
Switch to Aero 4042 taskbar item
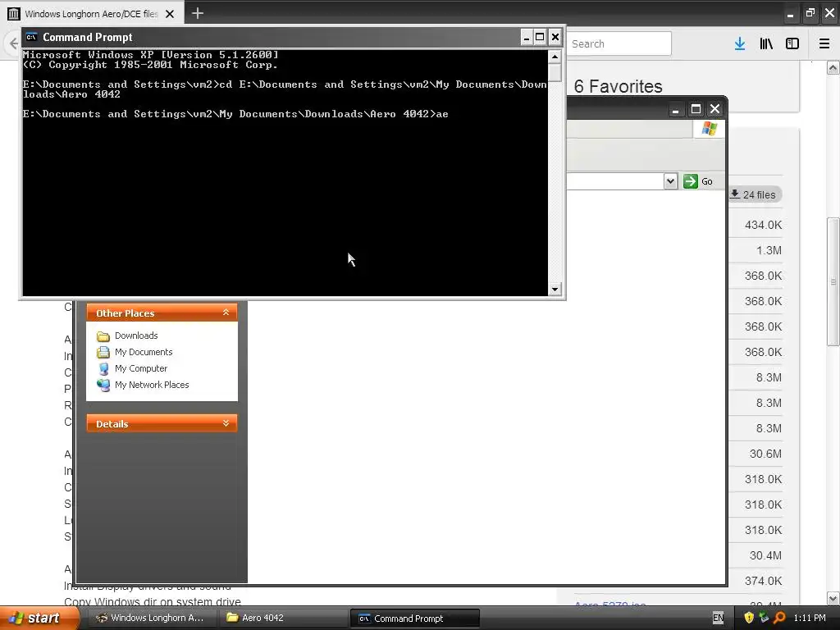(x=282, y=618)
